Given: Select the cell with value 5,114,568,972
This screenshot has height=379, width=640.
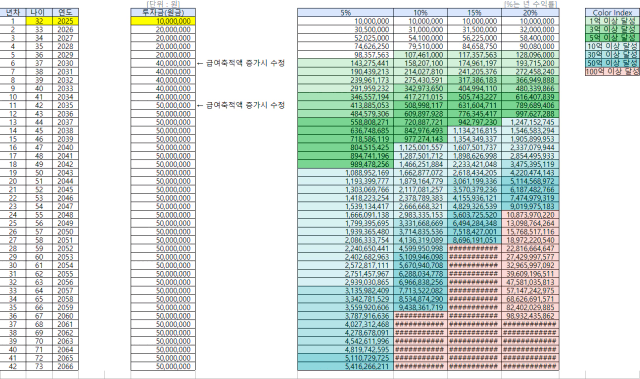Looking at the screenshot, I should (x=530, y=181).
